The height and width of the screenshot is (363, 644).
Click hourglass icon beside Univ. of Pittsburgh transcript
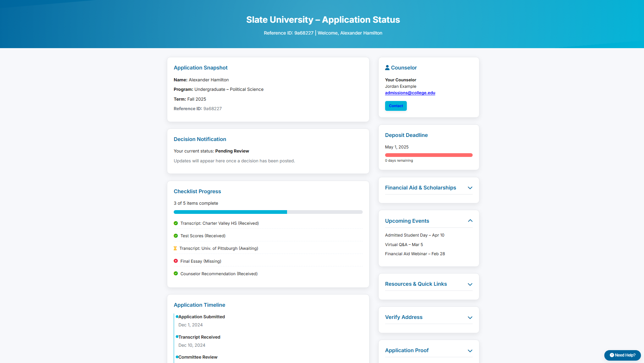(x=175, y=248)
